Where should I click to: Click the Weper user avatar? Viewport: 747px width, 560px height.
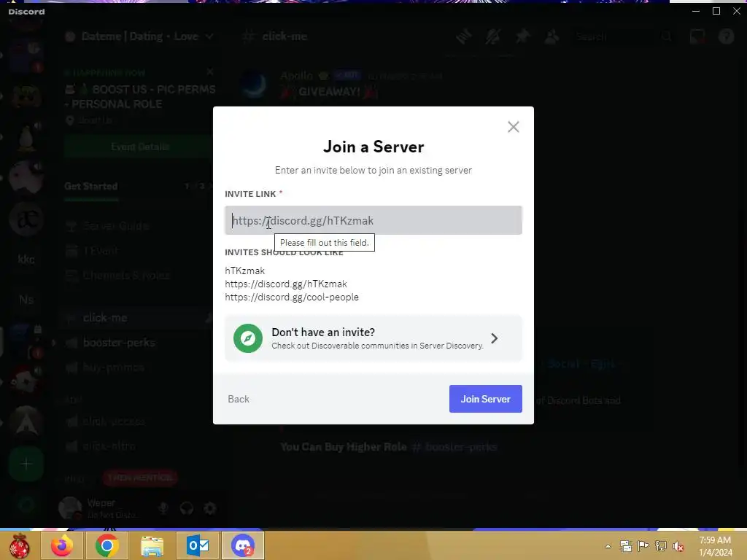(71, 508)
